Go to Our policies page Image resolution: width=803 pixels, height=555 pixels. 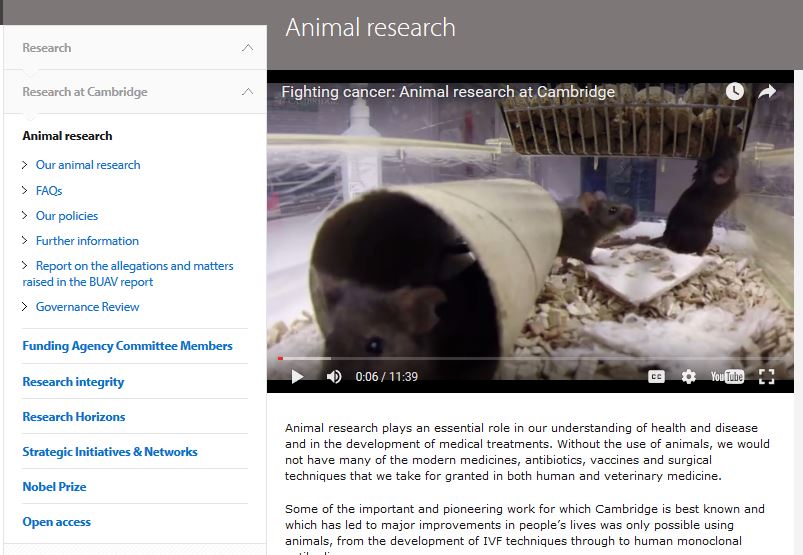pos(67,215)
